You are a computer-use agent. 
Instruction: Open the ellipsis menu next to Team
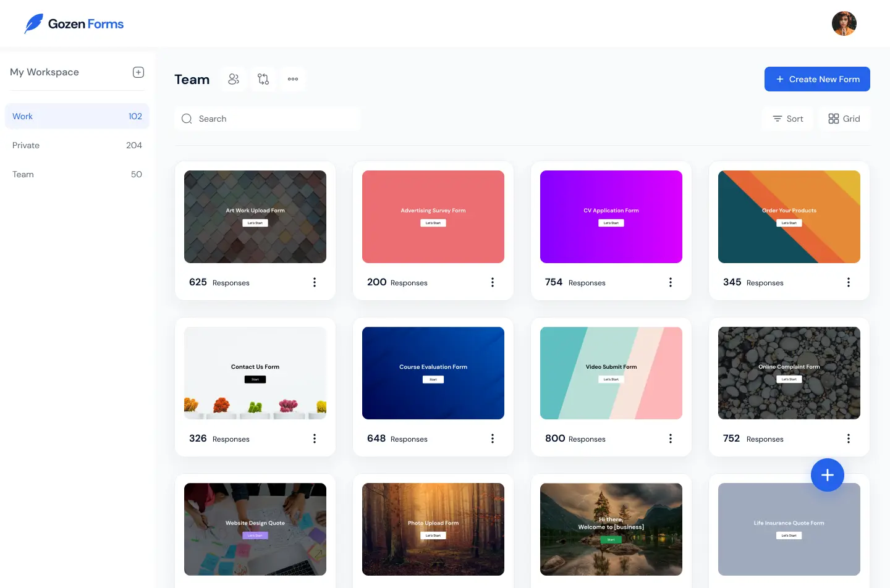click(293, 79)
